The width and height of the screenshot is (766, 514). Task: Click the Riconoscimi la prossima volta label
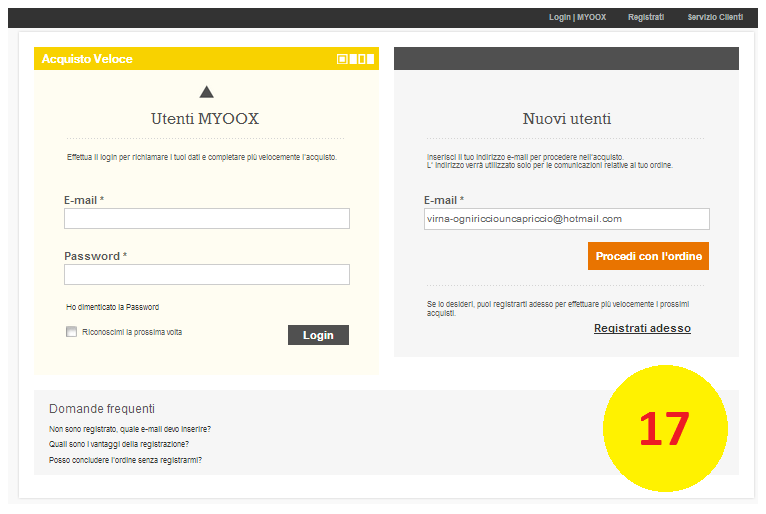point(132,332)
